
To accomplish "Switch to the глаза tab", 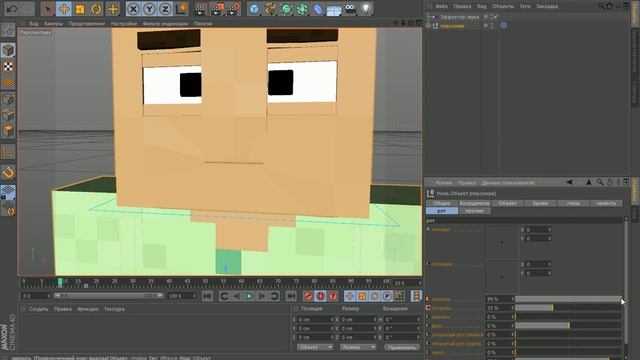I will coord(573,203).
